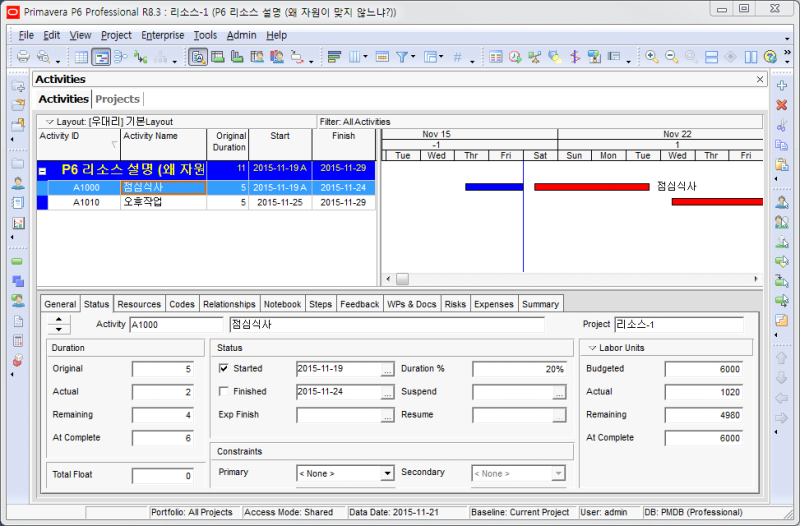Show Resource Usage Spreadsheet
The width and height of the screenshot is (800, 526).
click(x=257, y=57)
